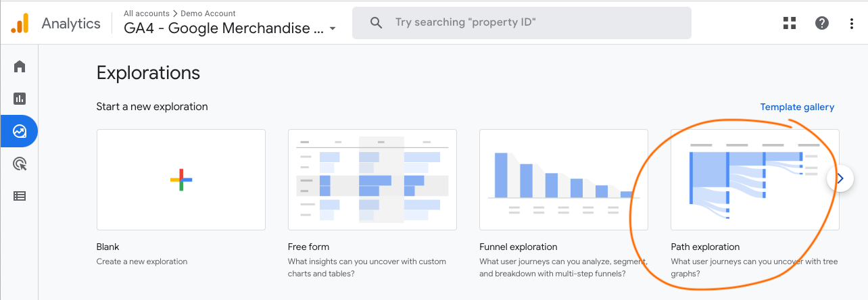Open the Configure table icon in sidebar
This screenshot has width=868, height=300.
(20, 196)
